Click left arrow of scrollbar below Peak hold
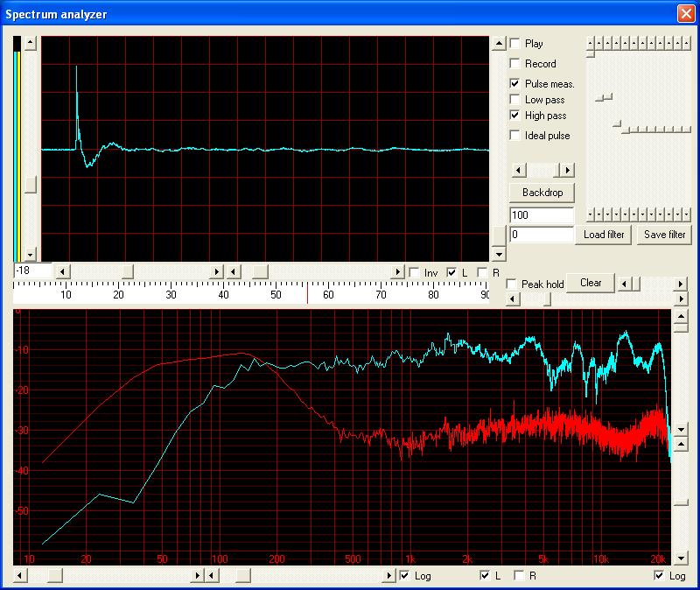Image resolution: width=700 pixels, height=590 pixels. click(x=514, y=299)
